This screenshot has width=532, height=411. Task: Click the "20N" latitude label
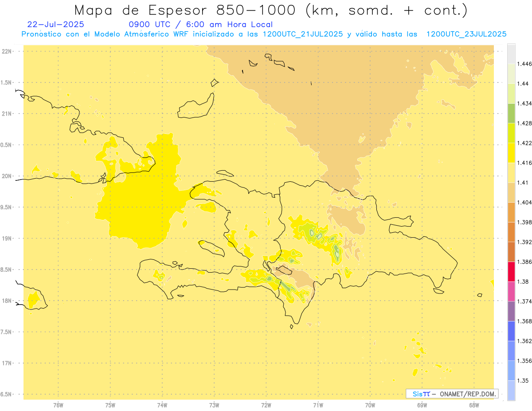pyautogui.click(x=7, y=176)
